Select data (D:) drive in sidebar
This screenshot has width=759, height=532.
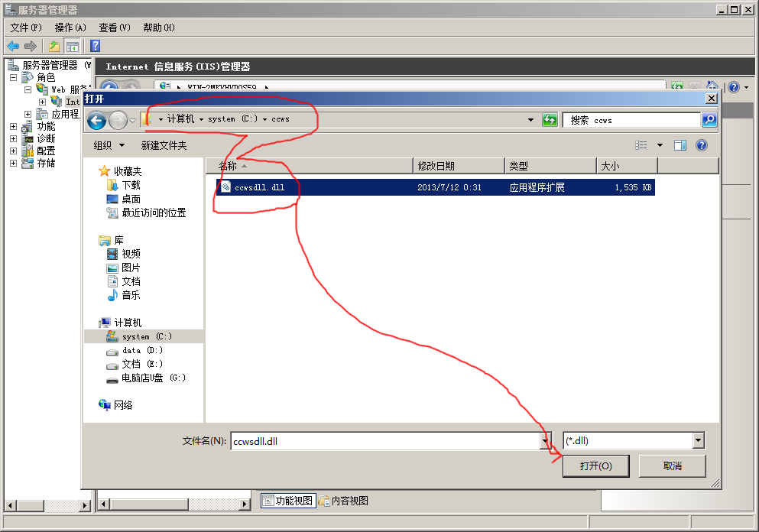point(142,350)
